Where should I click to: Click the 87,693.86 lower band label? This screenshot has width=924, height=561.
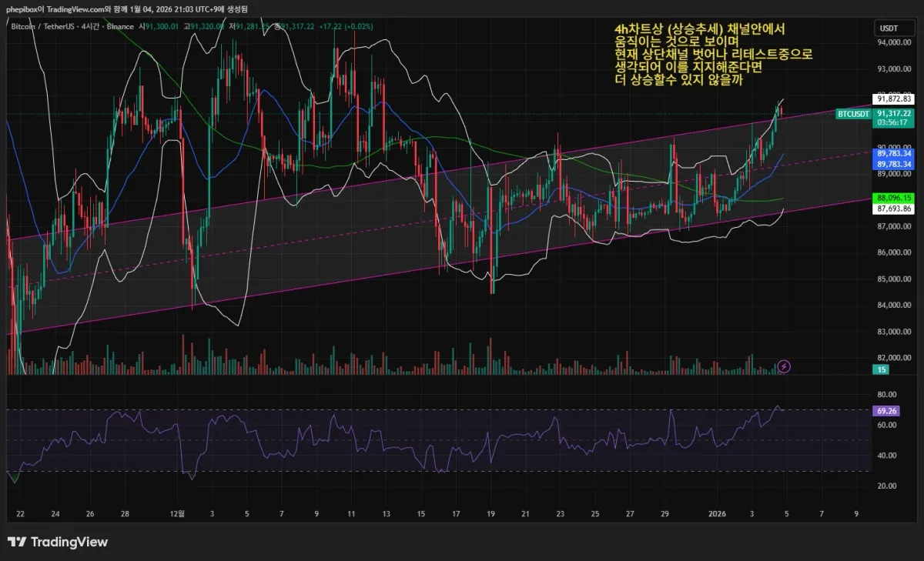(893, 208)
